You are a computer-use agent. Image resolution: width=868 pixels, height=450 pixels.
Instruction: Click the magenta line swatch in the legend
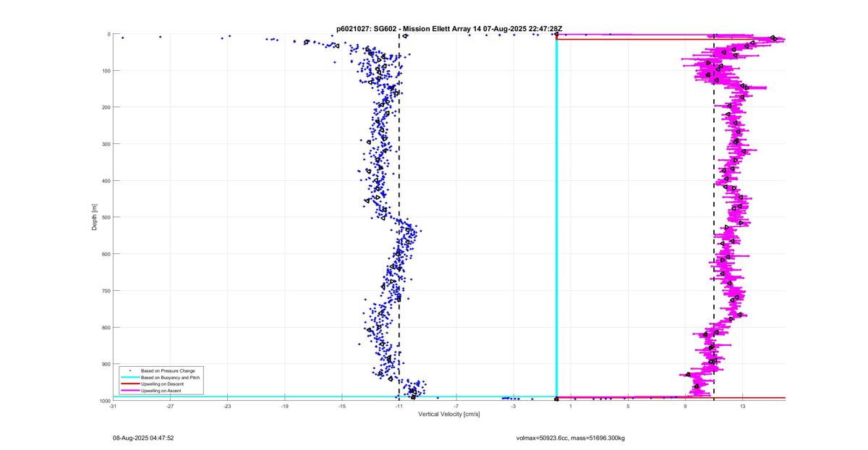pyautogui.click(x=129, y=390)
